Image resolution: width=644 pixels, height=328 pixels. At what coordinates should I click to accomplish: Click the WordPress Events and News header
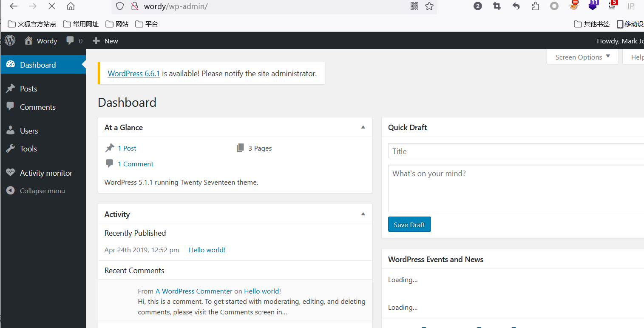[513, 259]
